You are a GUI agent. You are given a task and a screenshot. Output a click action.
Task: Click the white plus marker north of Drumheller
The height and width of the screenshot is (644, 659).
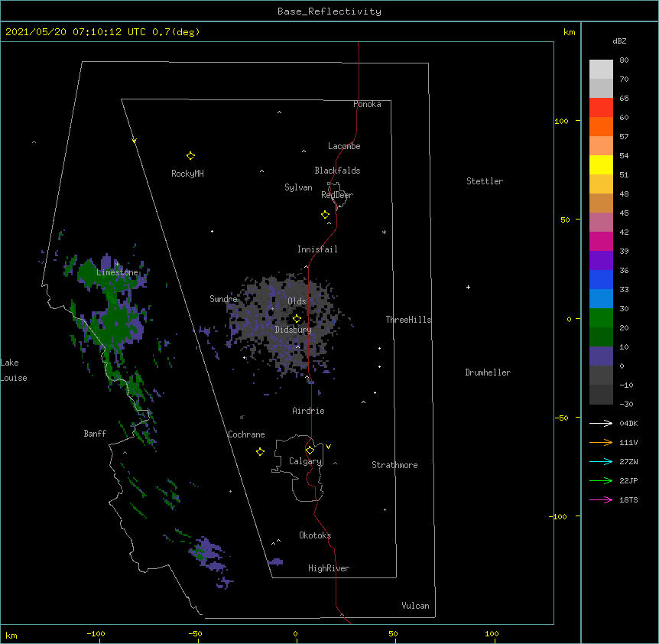[468, 287]
